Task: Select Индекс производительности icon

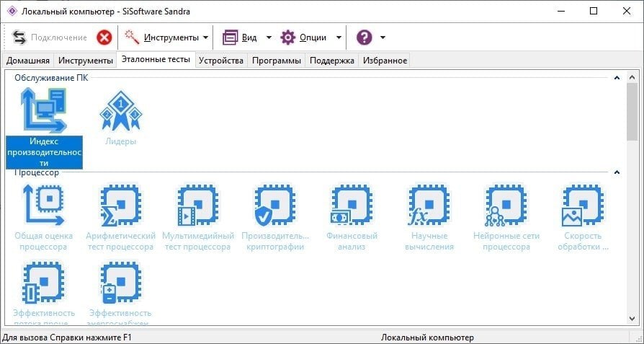Action: 44,128
